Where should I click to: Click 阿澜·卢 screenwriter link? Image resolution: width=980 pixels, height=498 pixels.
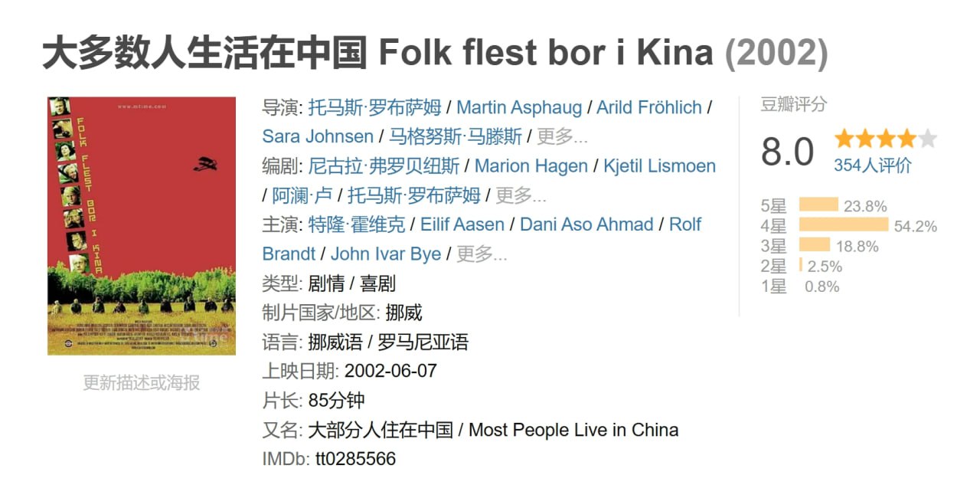point(302,195)
